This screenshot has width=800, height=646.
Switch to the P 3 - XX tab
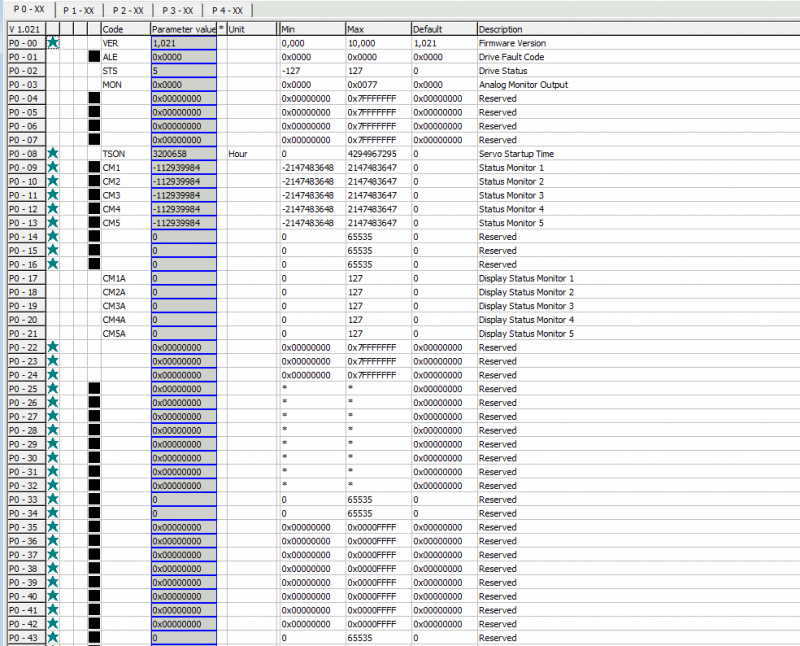177,10
